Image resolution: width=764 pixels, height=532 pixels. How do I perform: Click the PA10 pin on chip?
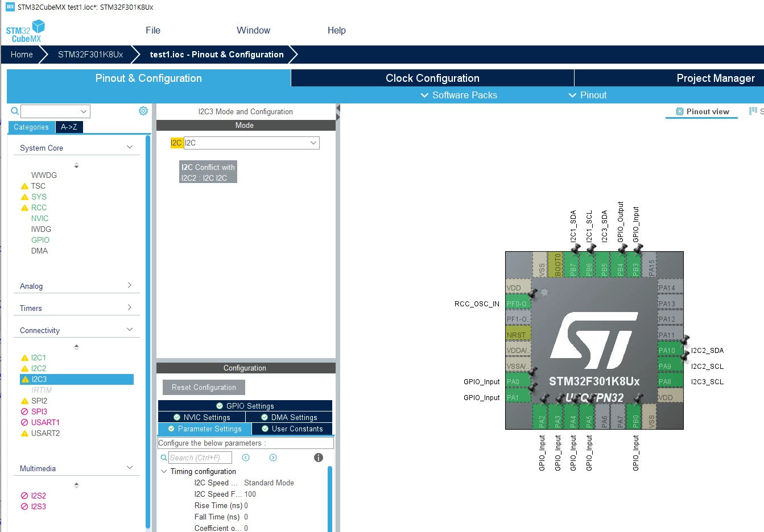[670, 350]
